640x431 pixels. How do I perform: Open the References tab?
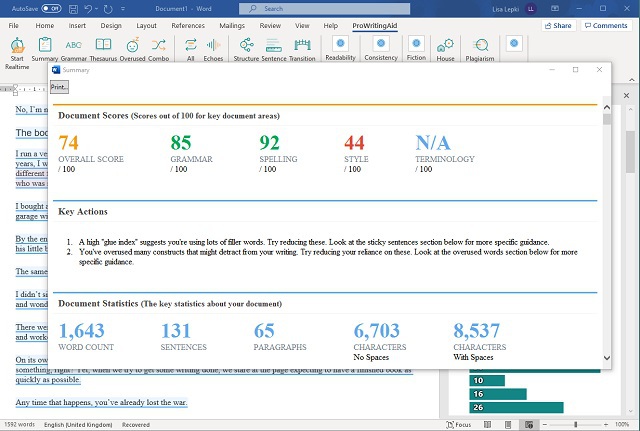[188, 25]
